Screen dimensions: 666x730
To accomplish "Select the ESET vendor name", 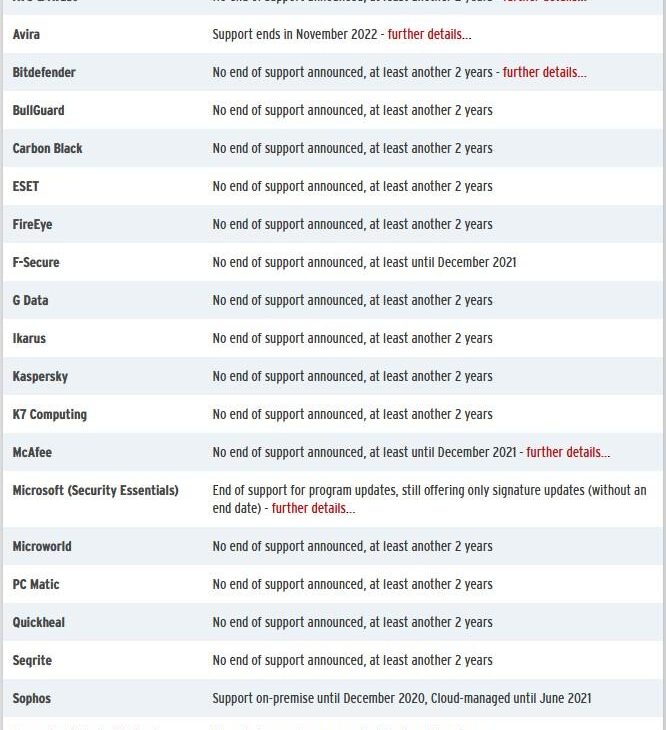I will coord(26,186).
